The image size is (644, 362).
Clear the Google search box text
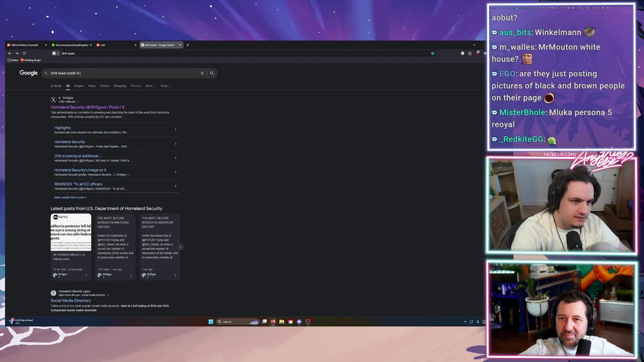pyautogui.click(x=202, y=73)
